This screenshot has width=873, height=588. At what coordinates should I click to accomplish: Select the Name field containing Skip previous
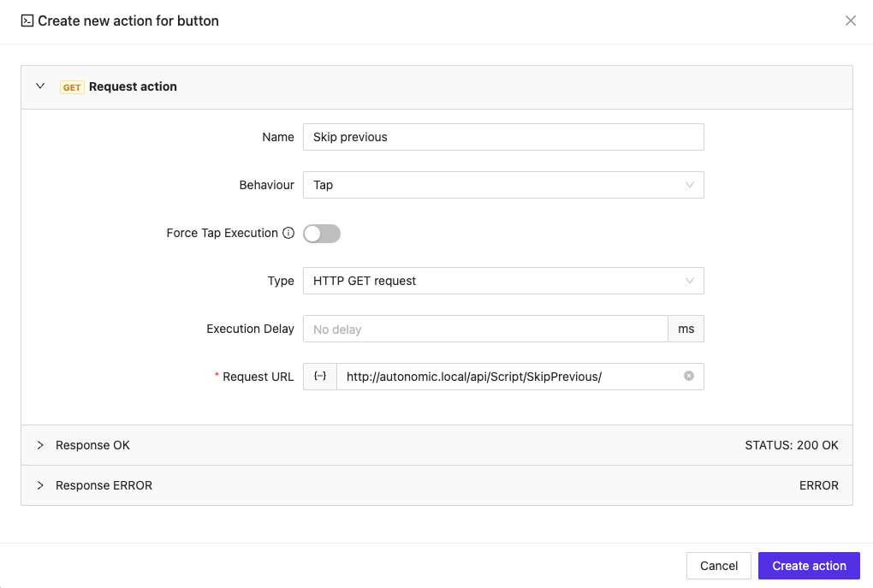503,137
